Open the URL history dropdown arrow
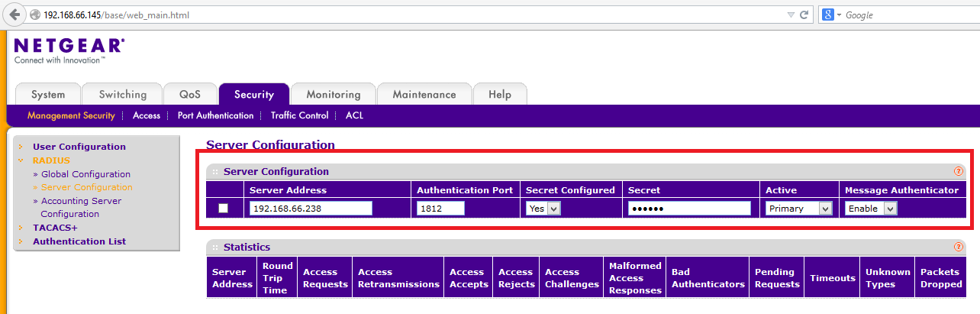This screenshot has width=980, height=314. point(791,15)
